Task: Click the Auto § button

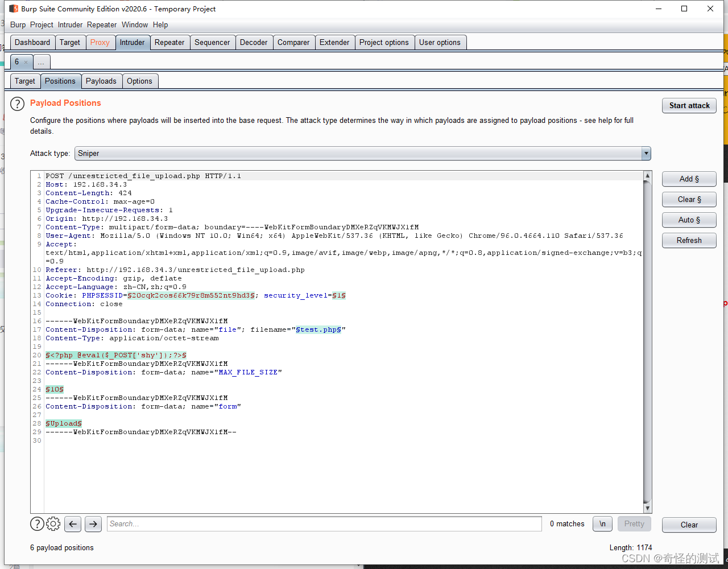Action: tap(689, 220)
